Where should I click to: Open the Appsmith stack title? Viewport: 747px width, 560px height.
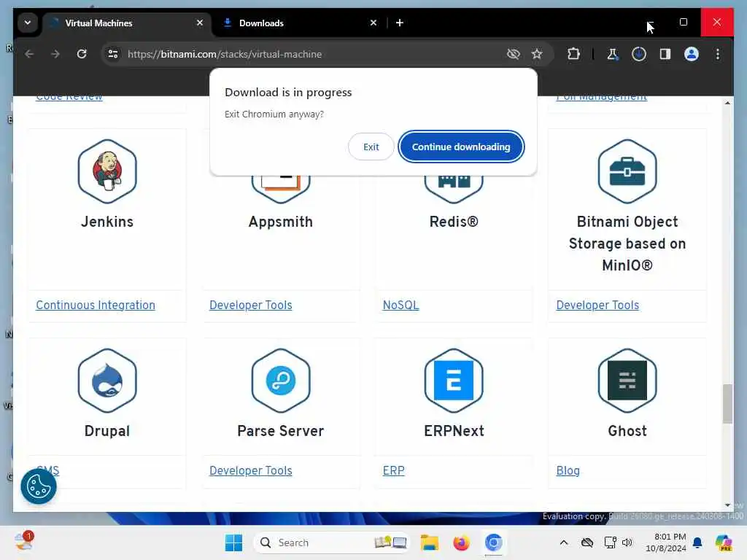point(281,222)
